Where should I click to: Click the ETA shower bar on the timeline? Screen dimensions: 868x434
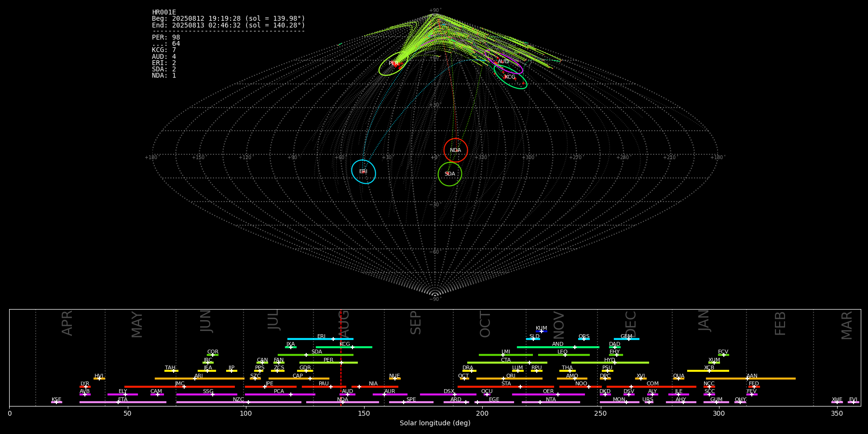coord(123,402)
